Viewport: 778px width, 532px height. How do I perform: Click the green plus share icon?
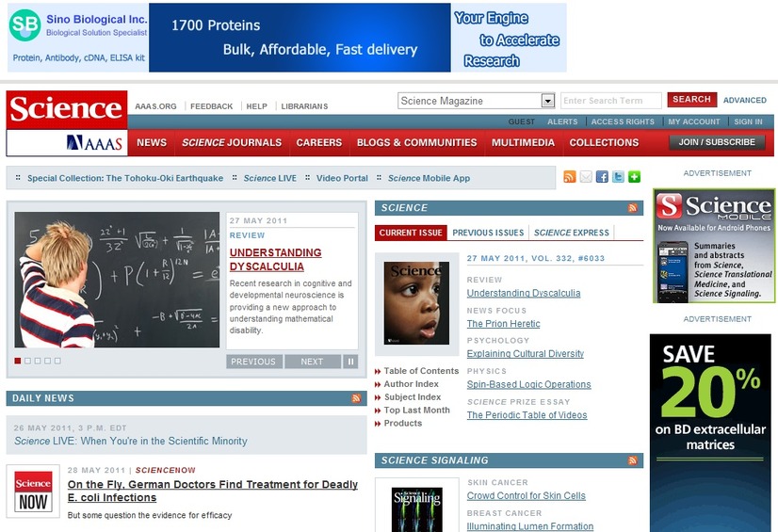click(x=634, y=176)
